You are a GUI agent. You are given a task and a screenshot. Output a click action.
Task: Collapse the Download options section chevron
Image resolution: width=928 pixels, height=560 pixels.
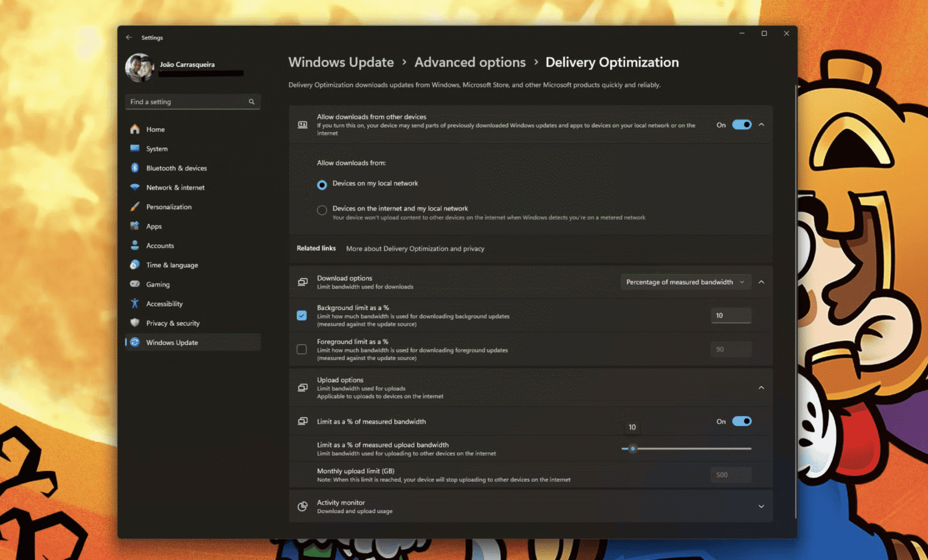(x=762, y=282)
